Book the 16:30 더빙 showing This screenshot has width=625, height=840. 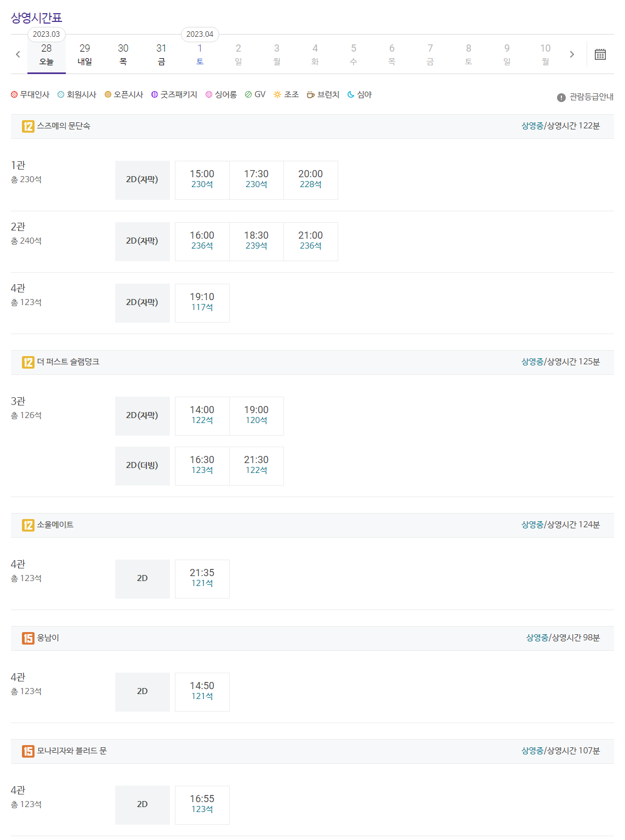[x=202, y=466]
